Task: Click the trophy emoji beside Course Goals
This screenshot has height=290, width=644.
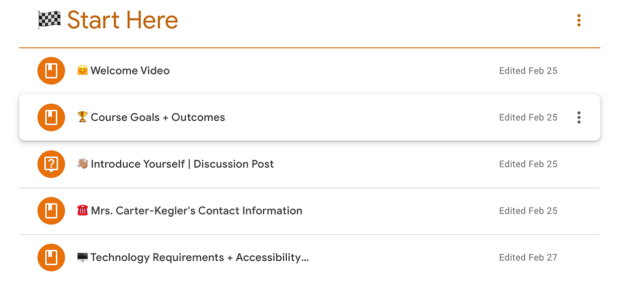Action: click(83, 117)
